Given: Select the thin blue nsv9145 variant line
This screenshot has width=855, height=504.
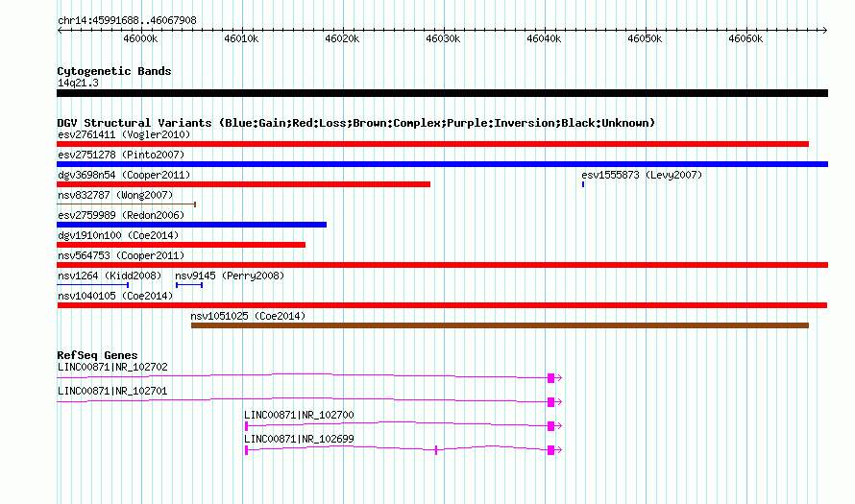Looking at the screenshot, I should click(189, 285).
